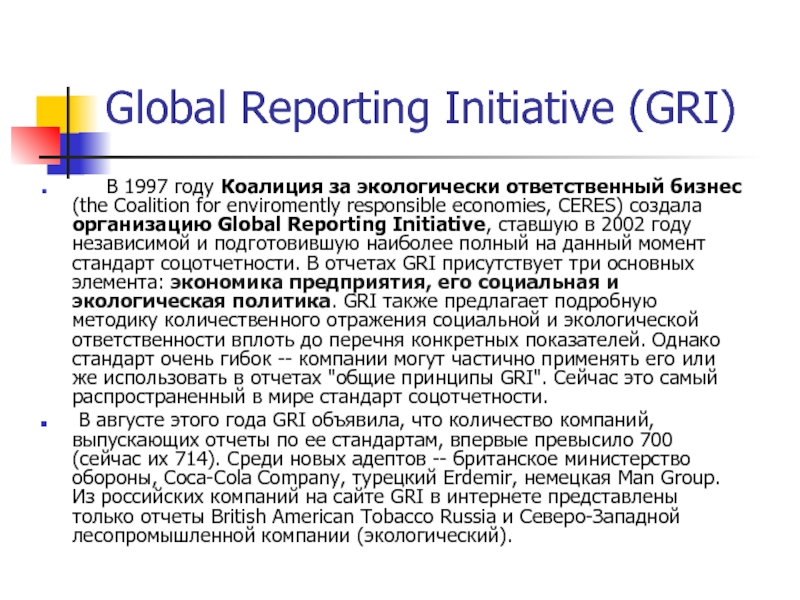This screenshot has width=800, height=600.
Task: Click the text "В 1997 году"
Action: coord(160,187)
